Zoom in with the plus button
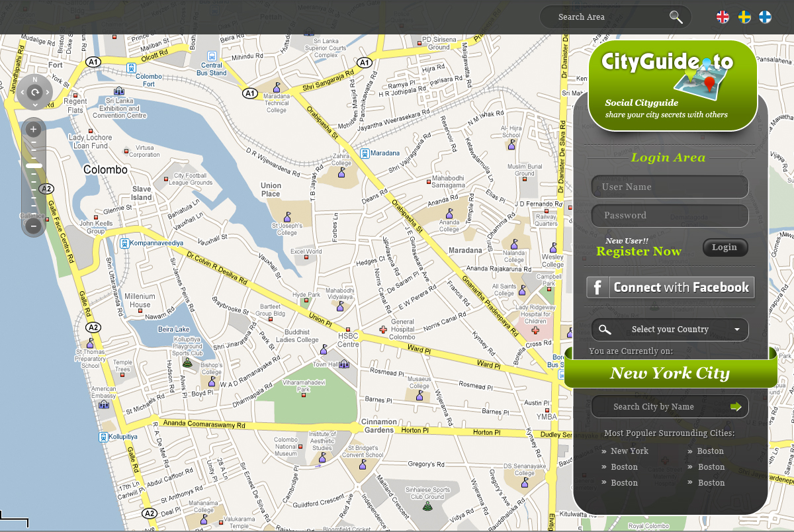Screen dimensions: 794x532 tap(33, 129)
